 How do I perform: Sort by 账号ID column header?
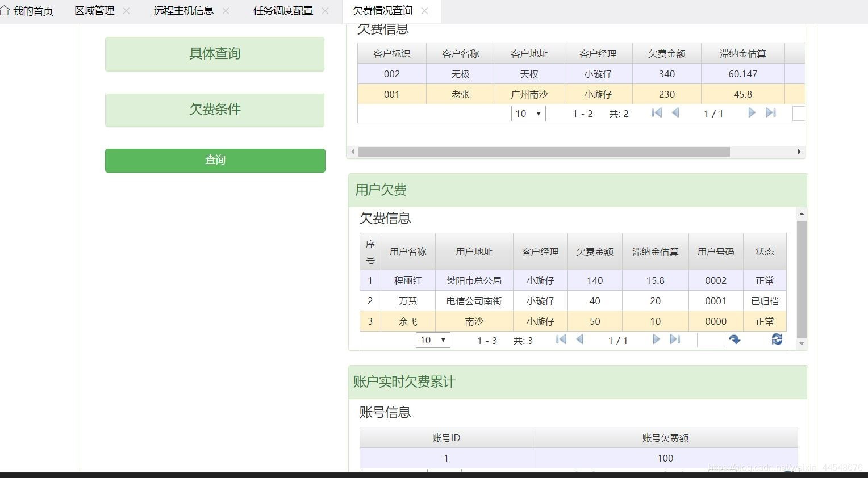(446, 438)
